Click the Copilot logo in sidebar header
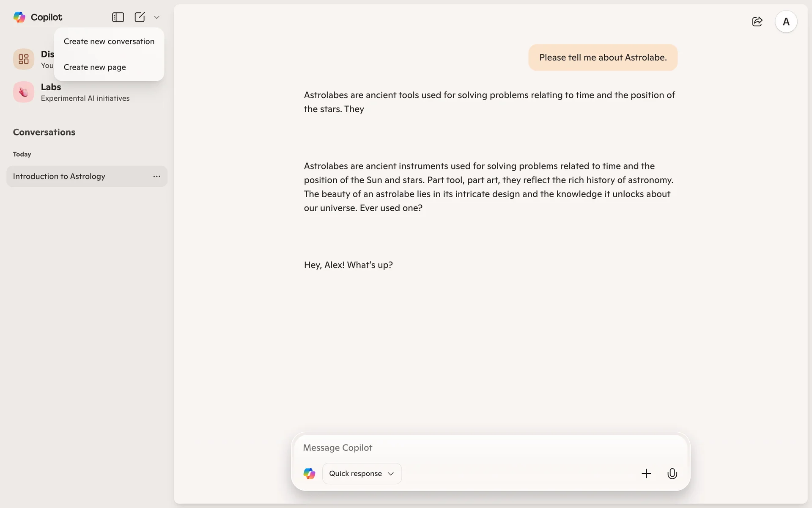Screen dimensions: 812x508 pyautogui.click(x=19, y=17)
